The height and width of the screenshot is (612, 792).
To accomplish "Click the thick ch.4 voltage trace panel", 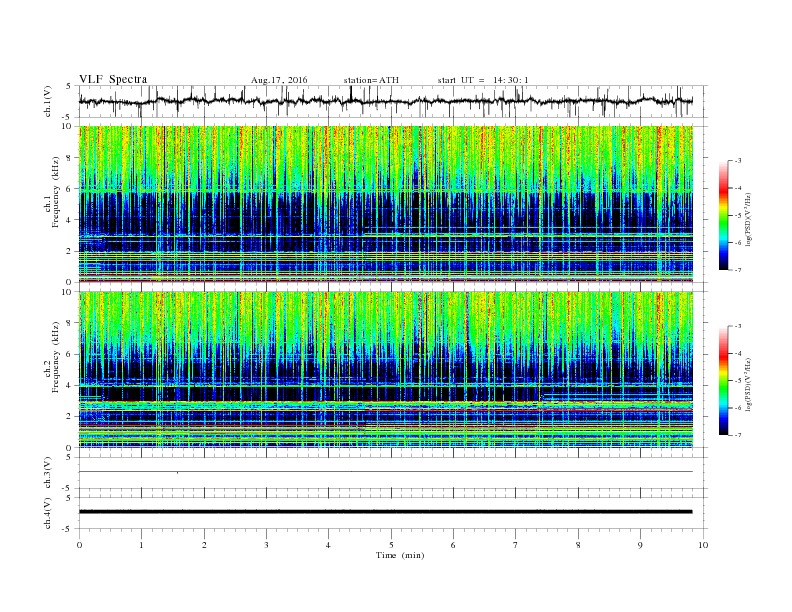I will [393, 513].
